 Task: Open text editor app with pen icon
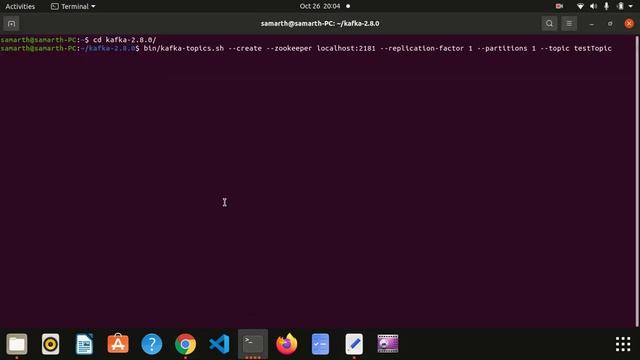pyautogui.click(x=354, y=344)
